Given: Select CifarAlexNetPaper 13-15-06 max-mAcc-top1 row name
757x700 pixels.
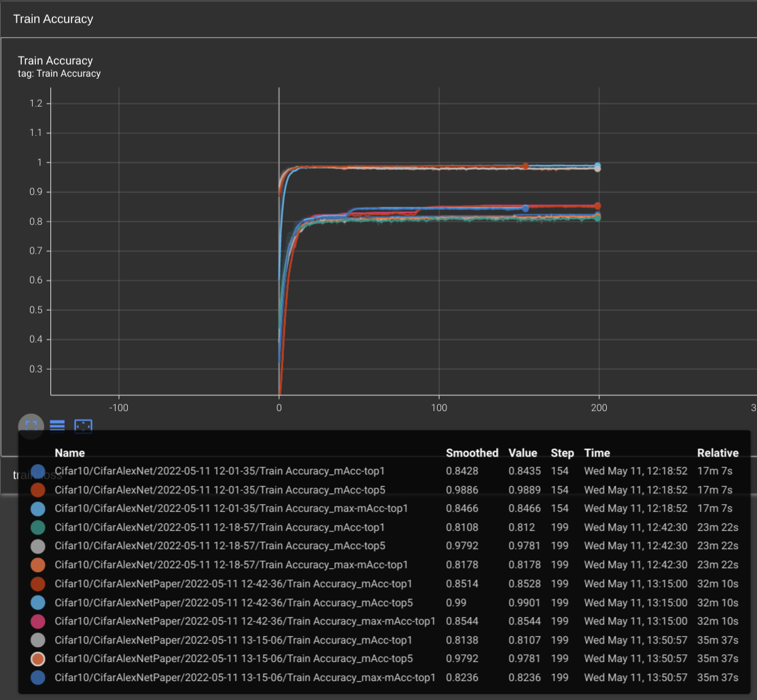Looking at the screenshot, I should point(245,678).
